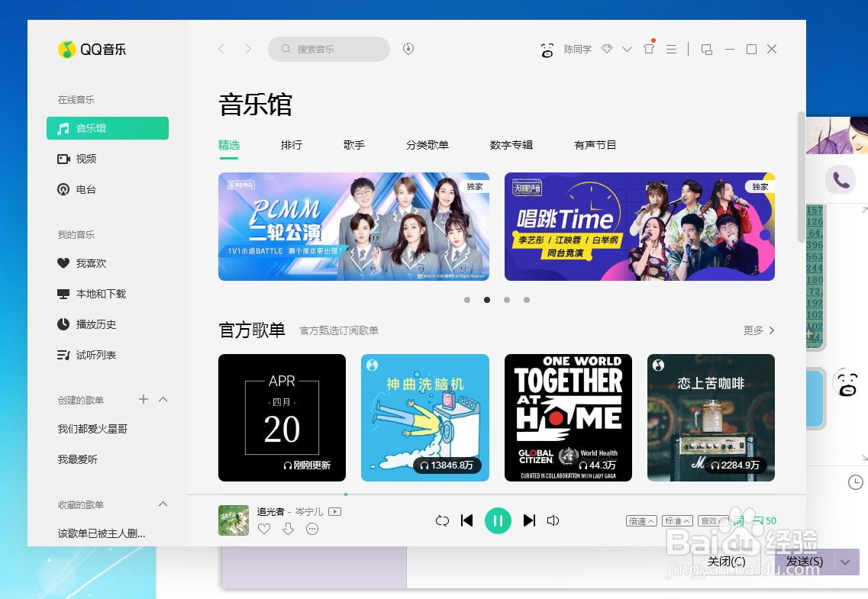This screenshot has width=868, height=599.
Task: Select the 歌手 tab
Action: pyautogui.click(x=354, y=145)
